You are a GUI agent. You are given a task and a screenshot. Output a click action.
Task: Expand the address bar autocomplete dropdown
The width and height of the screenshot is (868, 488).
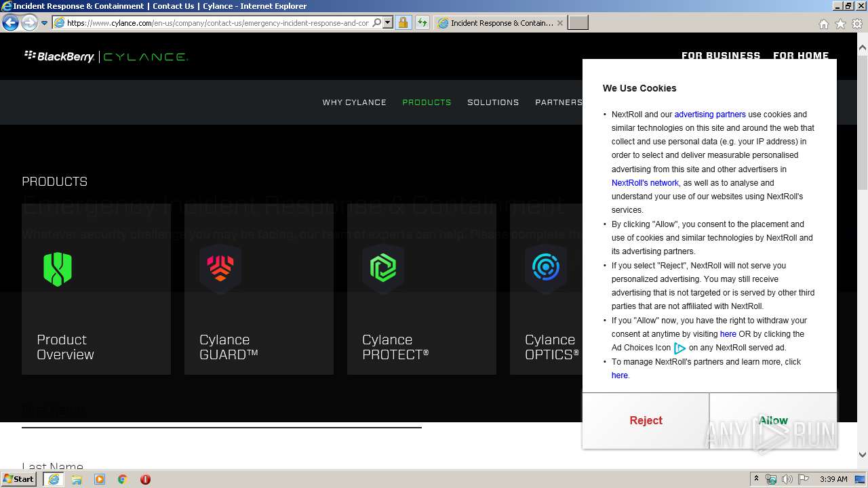(x=388, y=23)
